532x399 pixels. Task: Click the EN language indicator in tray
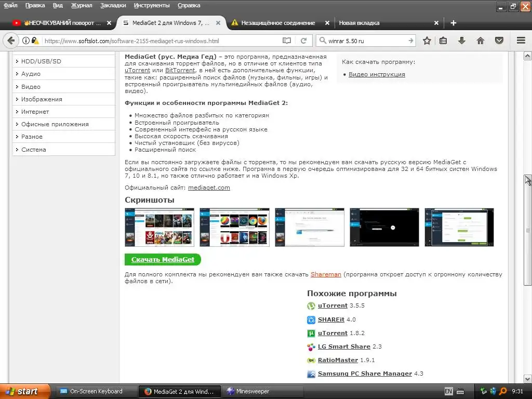[448, 392]
